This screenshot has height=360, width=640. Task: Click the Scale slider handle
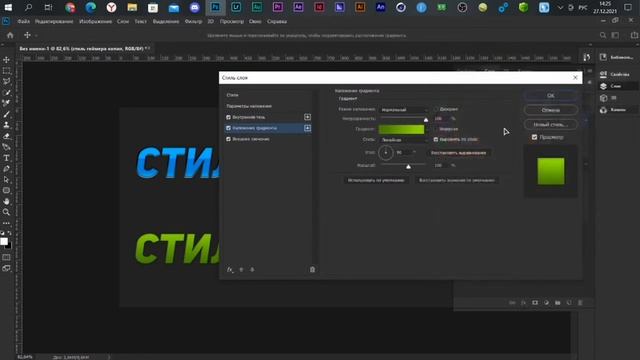[408, 167]
